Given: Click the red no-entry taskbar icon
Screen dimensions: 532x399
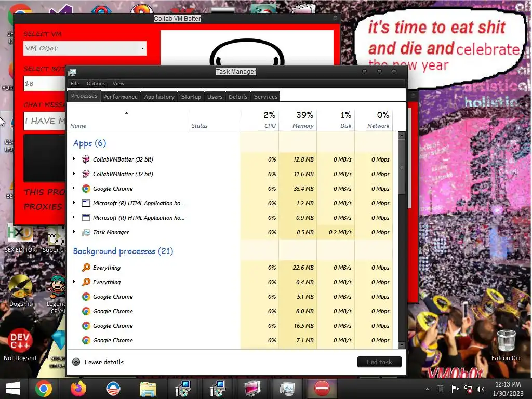Looking at the screenshot, I should click(x=322, y=389).
